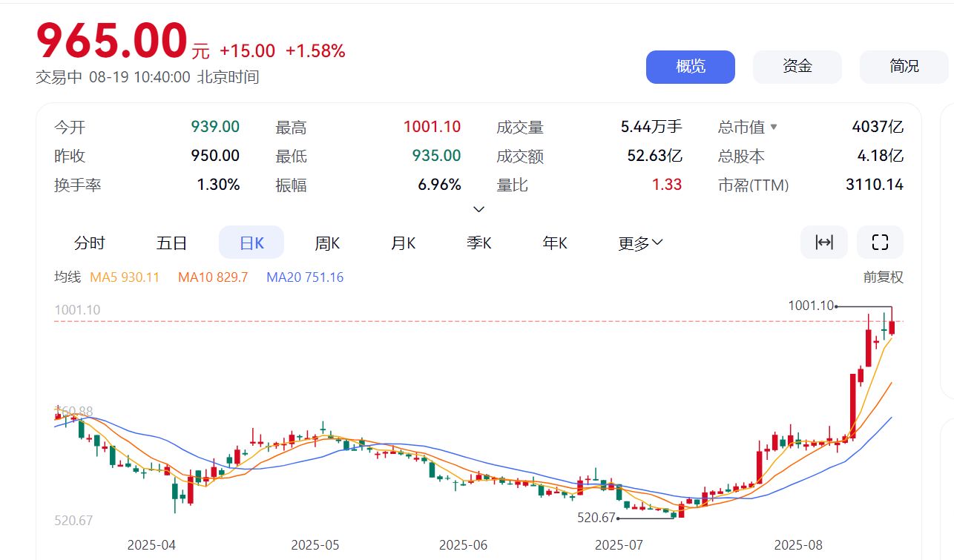Click the MA20 moving average legend
Image resolution: width=954 pixels, height=560 pixels.
(x=304, y=277)
